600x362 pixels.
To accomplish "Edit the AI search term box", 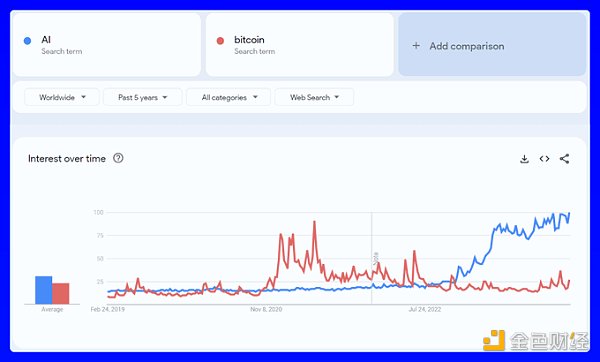I will point(107,45).
